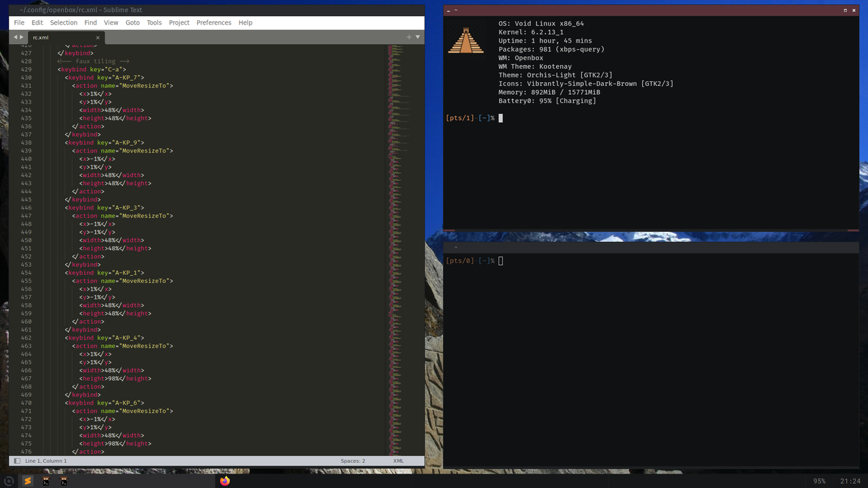This screenshot has width=868, height=488.
Task: Click the 21:24 clock
Action: coord(850,481)
